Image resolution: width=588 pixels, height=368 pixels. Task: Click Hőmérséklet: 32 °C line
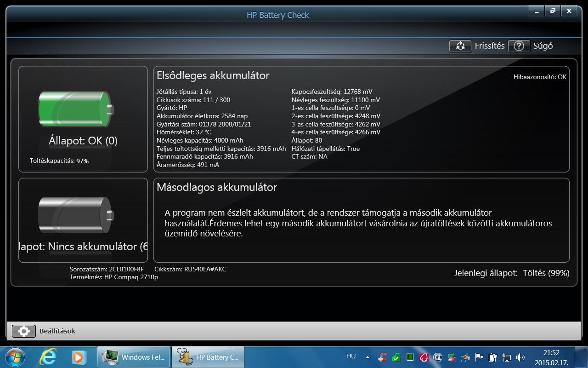tap(184, 132)
